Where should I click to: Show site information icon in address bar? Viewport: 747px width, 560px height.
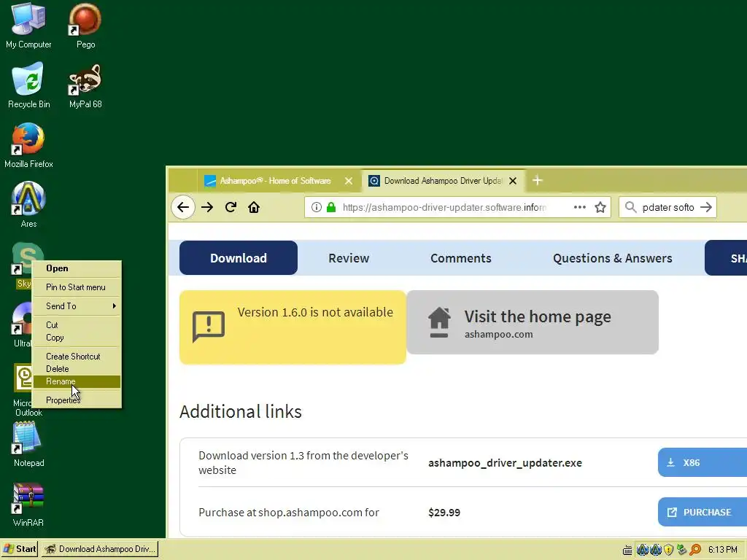(317, 207)
